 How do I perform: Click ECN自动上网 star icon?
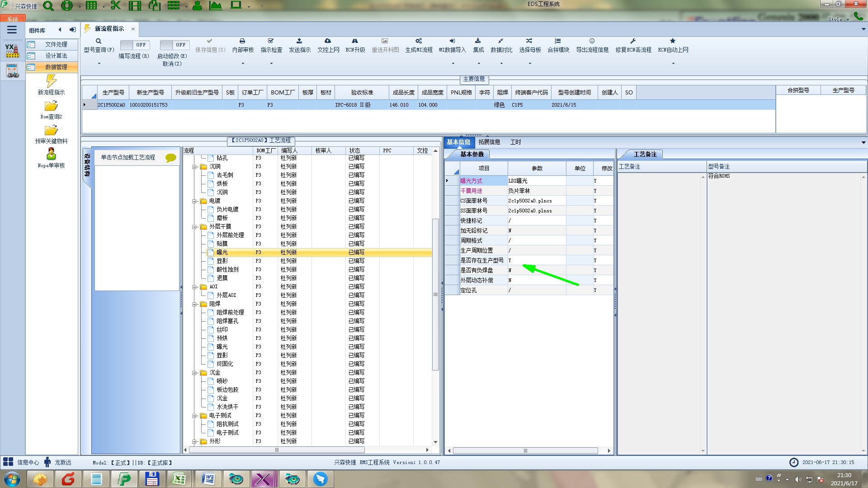[673, 41]
